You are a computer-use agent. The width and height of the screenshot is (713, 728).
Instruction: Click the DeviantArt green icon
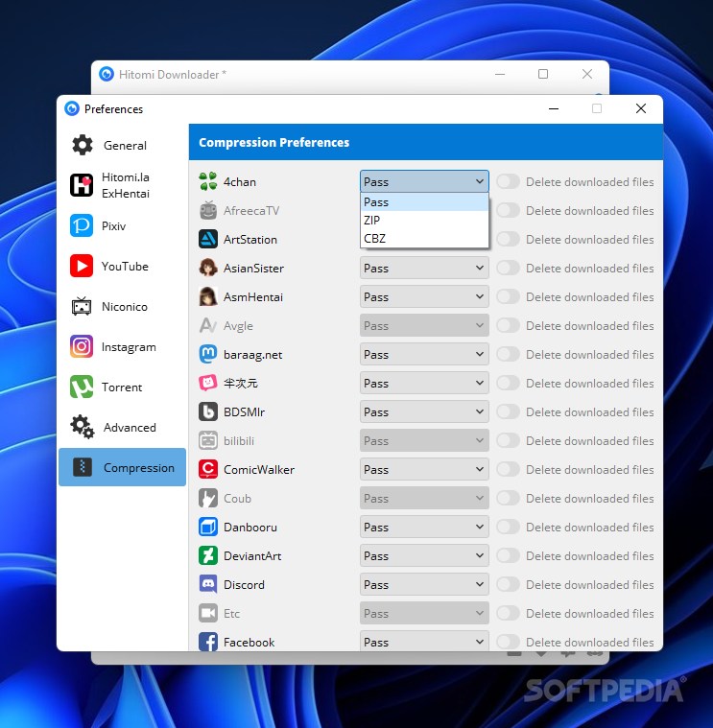207,555
